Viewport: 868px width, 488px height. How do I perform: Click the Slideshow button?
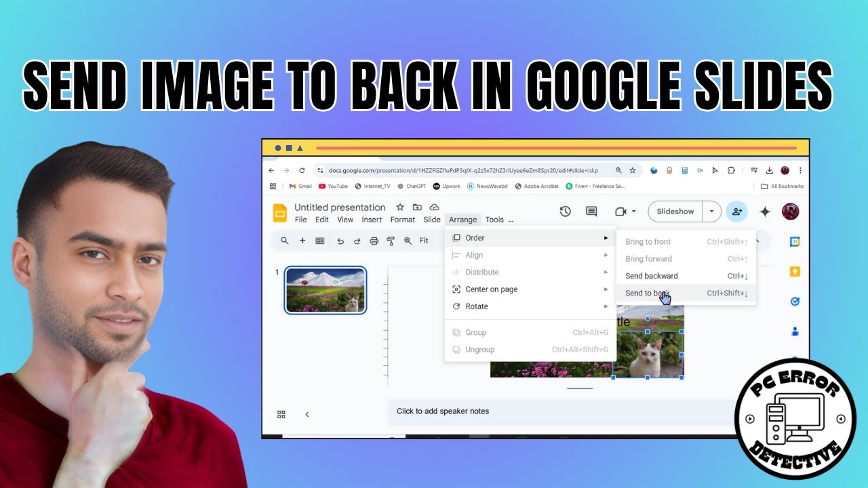click(675, 211)
